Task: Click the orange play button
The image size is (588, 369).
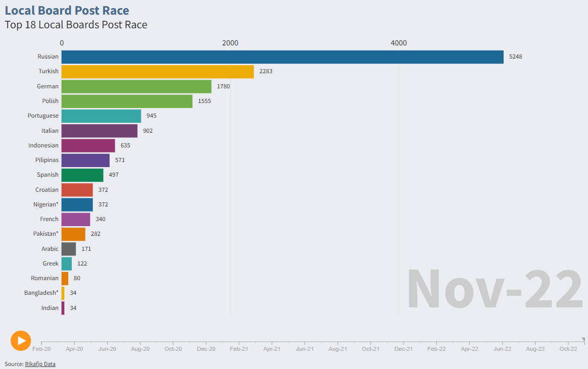Action: click(x=21, y=341)
